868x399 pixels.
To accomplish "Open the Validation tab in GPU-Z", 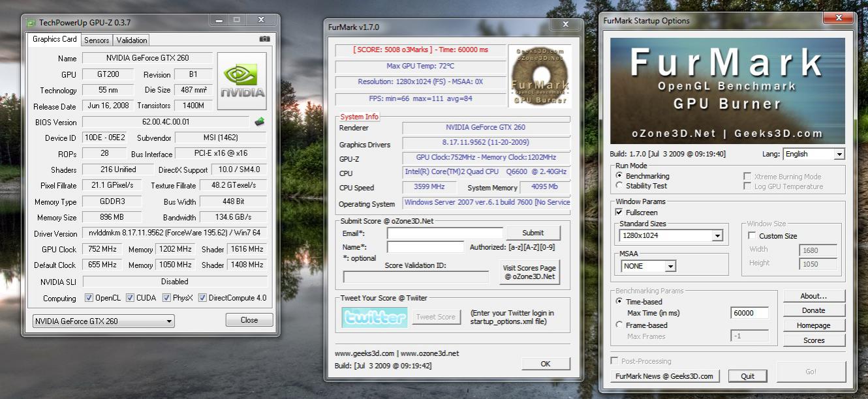I will (132, 40).
